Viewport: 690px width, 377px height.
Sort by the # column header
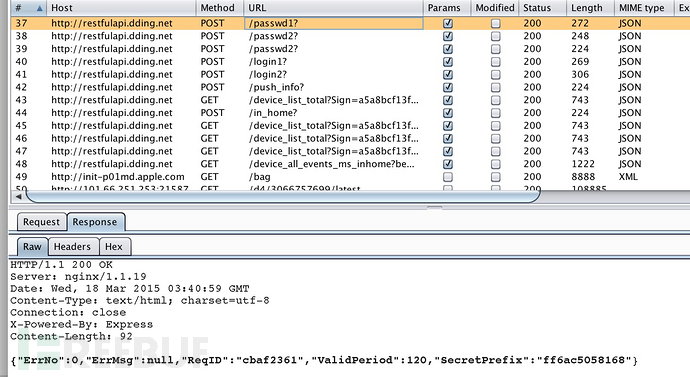[x=29, y=7]
